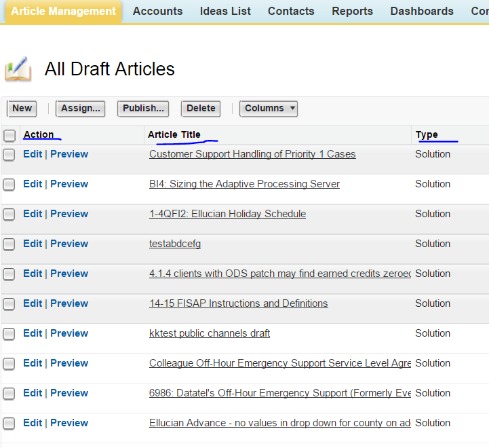Switch to the Accounts tab
Screen dimensions: 489x448
pyautogui.click(x=157, y=12)
